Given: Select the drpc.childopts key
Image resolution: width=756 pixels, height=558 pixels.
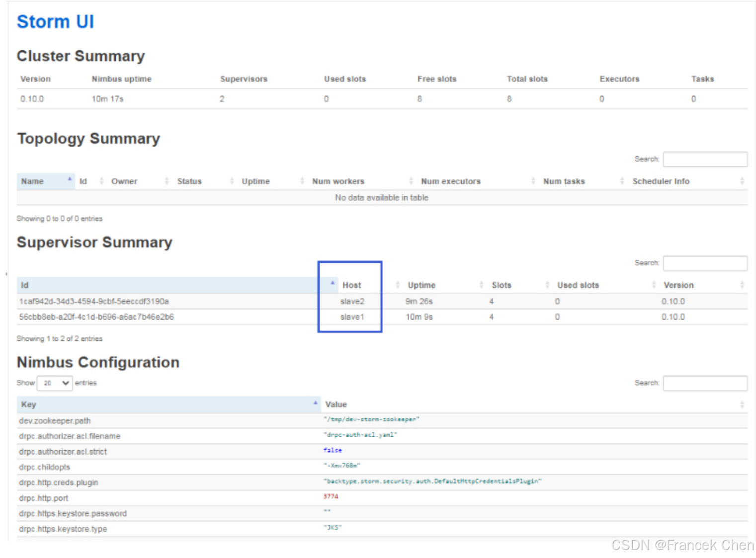Looking at the screenshot, I should click(x=45, y=467).
